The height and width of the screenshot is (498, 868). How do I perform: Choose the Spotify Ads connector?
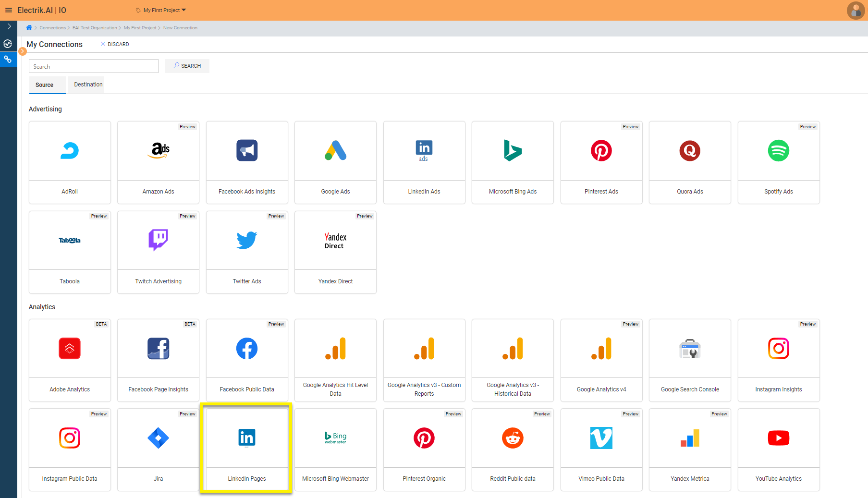click(779, 162)
